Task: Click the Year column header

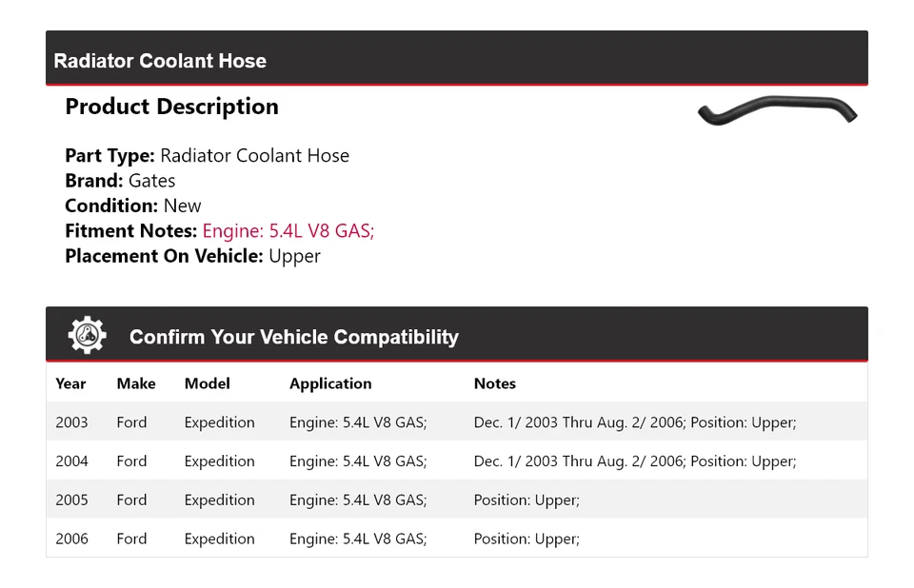Action: 70,383
